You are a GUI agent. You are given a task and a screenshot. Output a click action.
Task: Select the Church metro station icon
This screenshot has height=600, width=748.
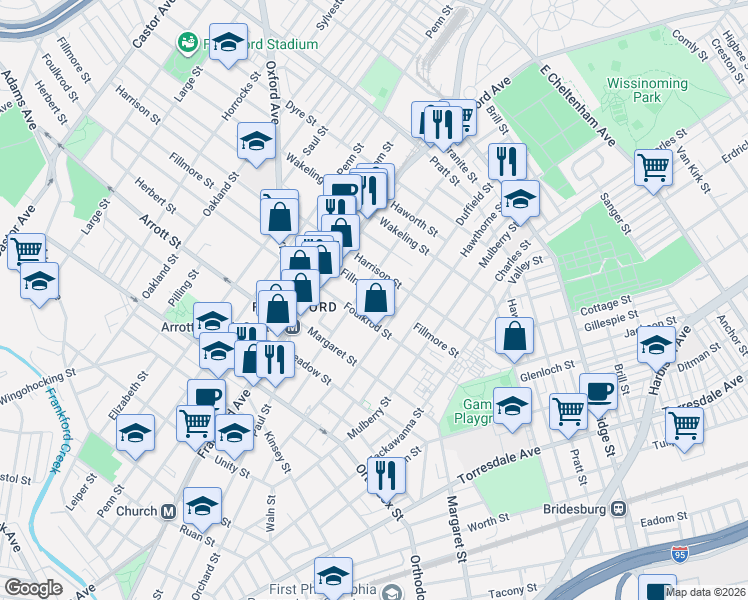[x=168, y=512]
